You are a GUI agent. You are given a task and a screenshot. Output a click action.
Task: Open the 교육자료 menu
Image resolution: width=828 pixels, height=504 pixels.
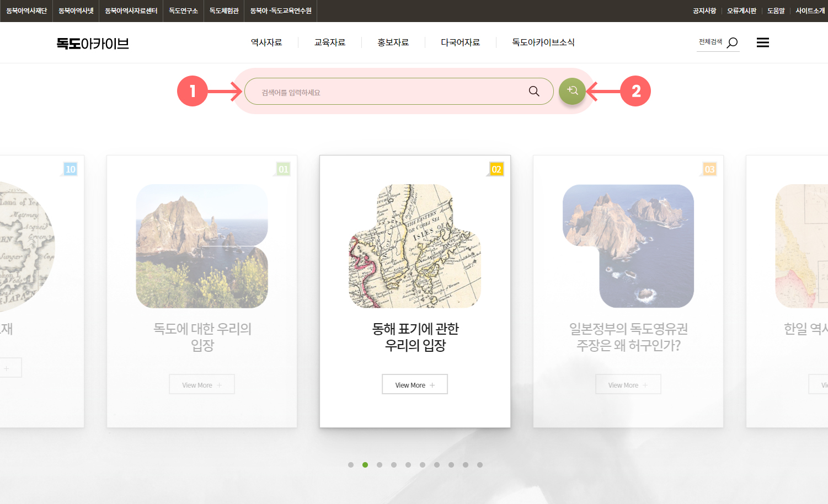(x=329, y=42)
